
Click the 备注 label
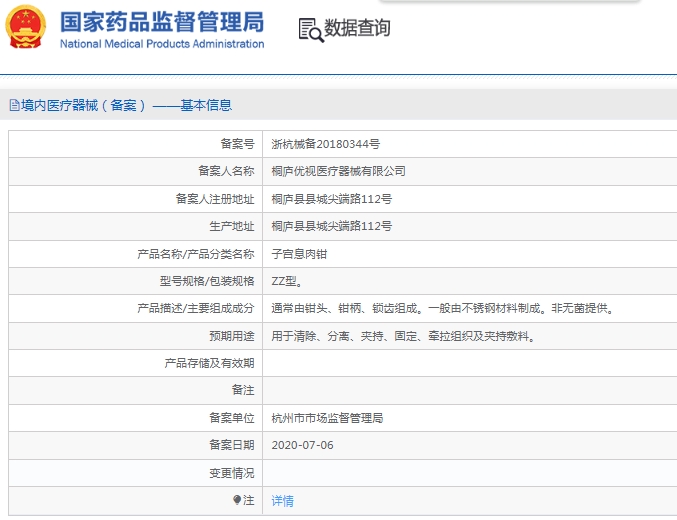(243, 390)
